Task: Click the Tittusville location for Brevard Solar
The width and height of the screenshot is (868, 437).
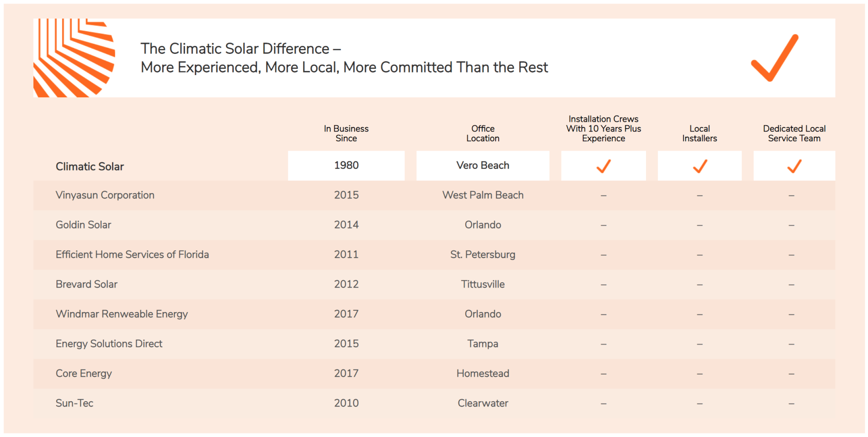Action: point(483,284)
